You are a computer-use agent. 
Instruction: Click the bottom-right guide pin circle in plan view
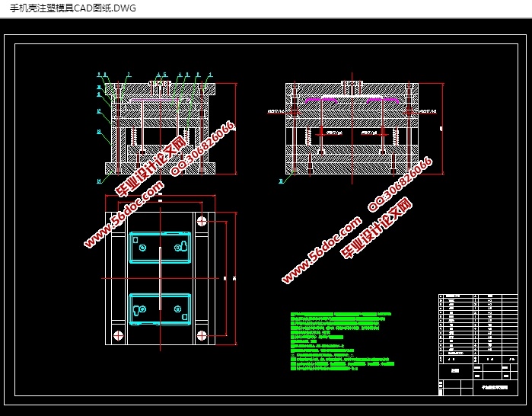click(202, 335)
